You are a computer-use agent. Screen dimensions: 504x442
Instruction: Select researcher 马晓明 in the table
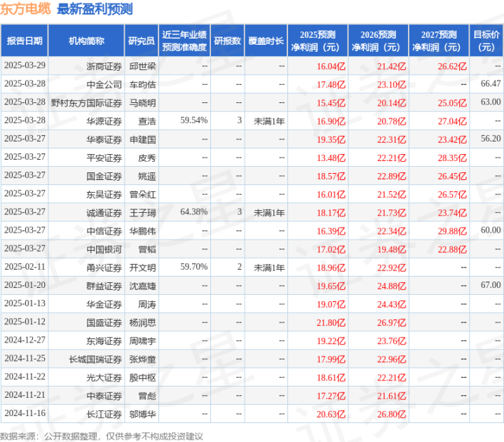(x=142, y=103)
